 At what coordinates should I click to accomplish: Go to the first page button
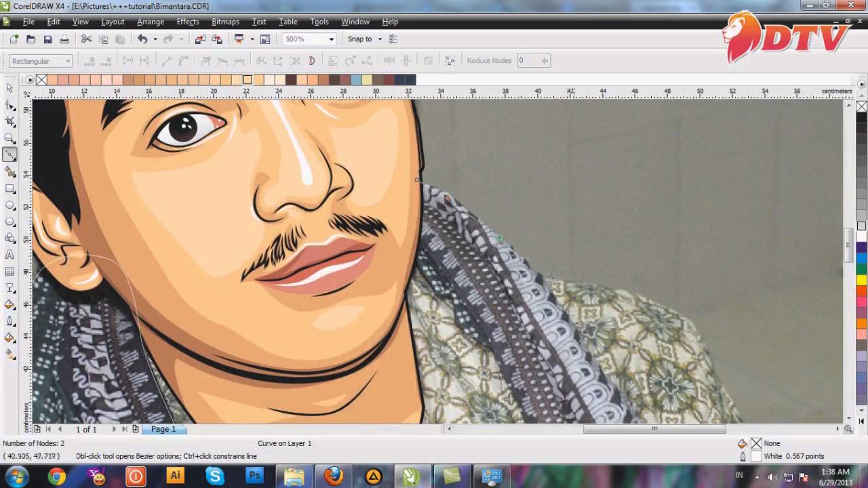tap(47, 429)
